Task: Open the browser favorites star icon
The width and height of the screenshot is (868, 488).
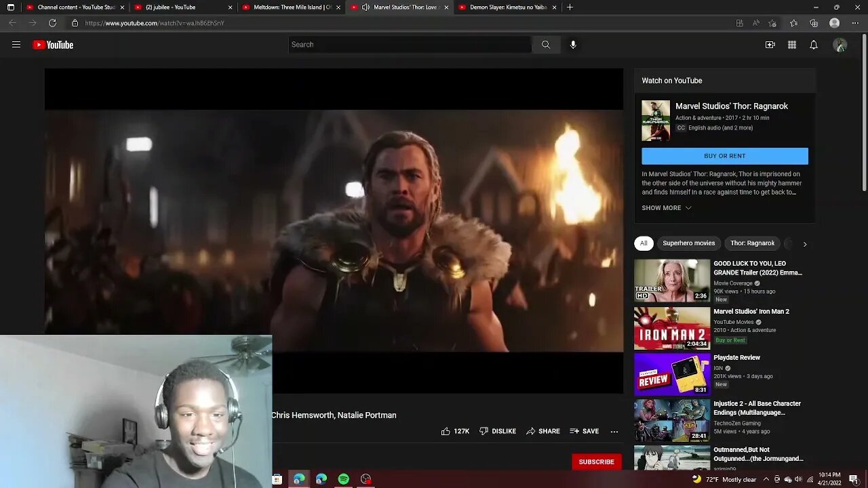Action: [793, 23]
